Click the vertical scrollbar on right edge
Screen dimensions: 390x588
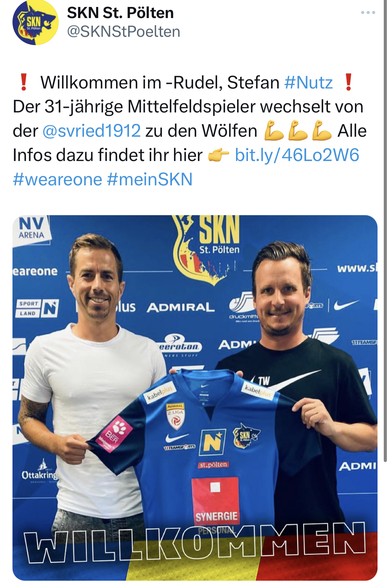pyautogui.click(x=385, y=231)
